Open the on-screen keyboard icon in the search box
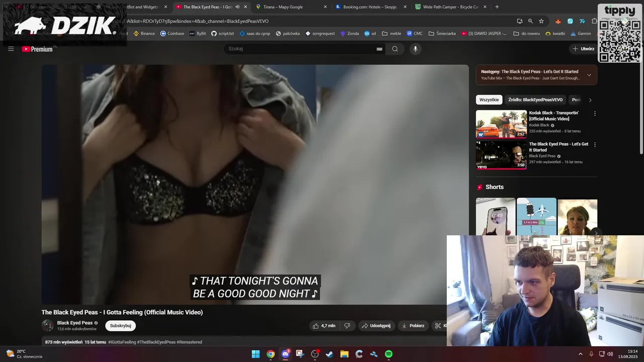The height and width of the screenshot is (362, 644). (x=379, y=49)
